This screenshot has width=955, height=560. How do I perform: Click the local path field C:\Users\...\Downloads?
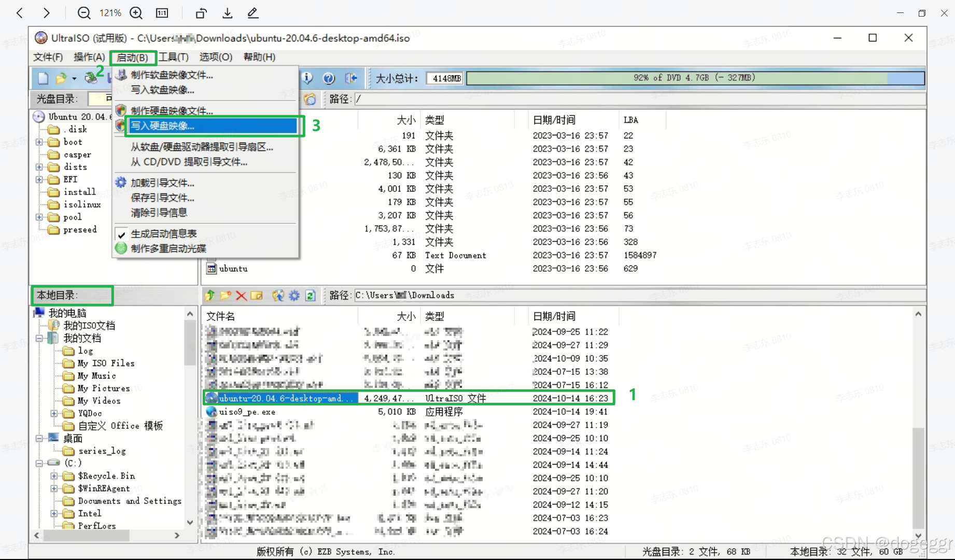[640, 296]
